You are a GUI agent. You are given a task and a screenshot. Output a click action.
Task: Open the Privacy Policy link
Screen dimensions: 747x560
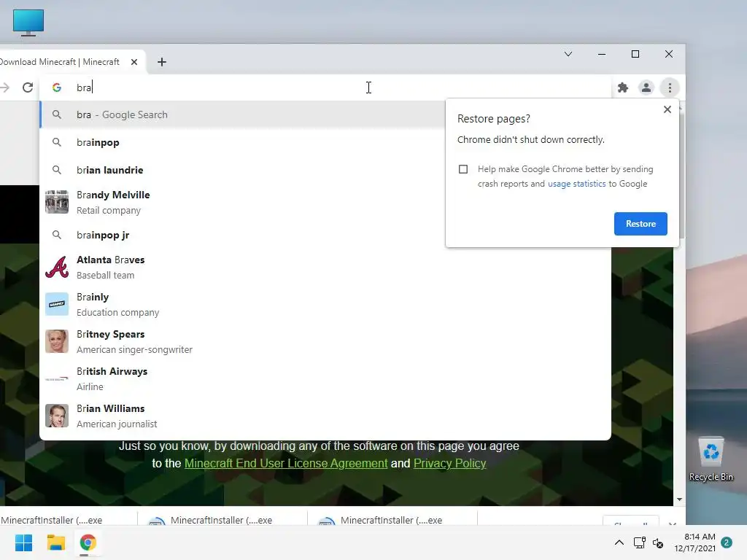449,463
